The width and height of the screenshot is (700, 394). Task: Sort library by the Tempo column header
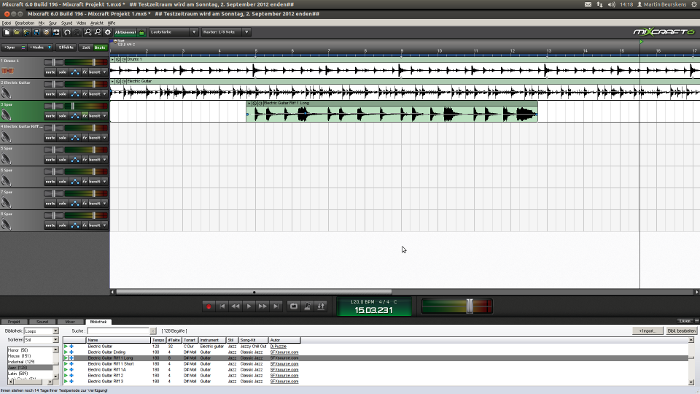158,340
